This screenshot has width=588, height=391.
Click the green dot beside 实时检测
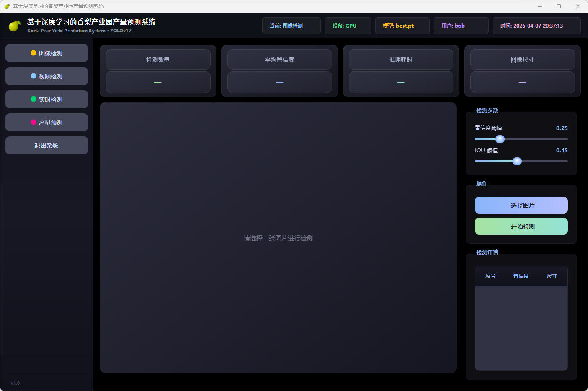point(34,99)
